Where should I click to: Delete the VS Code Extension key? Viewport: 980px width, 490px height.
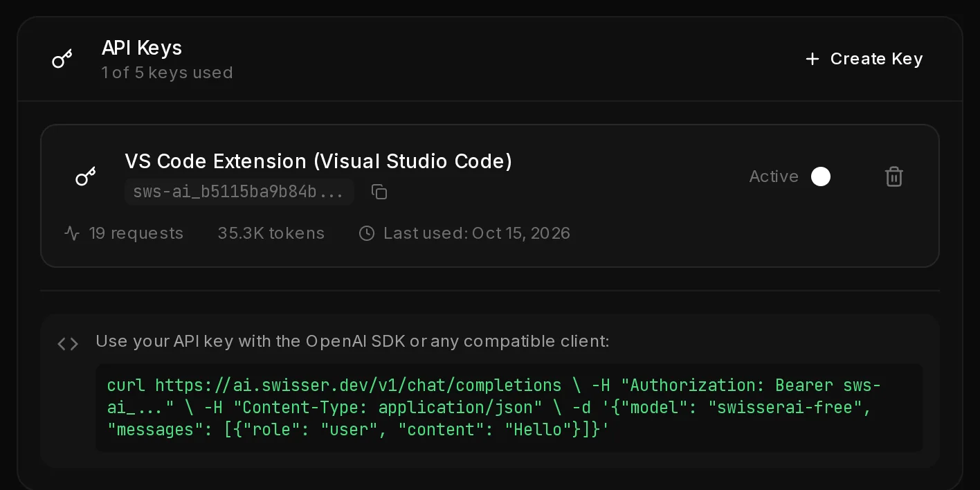(894, 176)
